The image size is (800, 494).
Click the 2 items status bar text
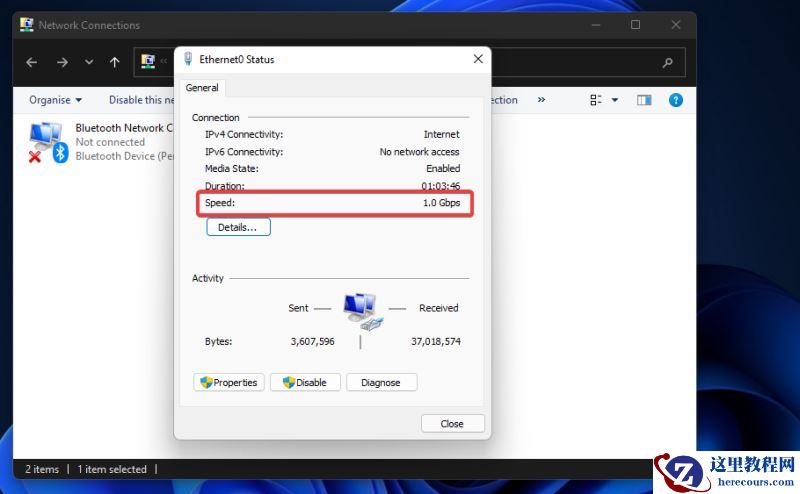[x=42, y=469]
